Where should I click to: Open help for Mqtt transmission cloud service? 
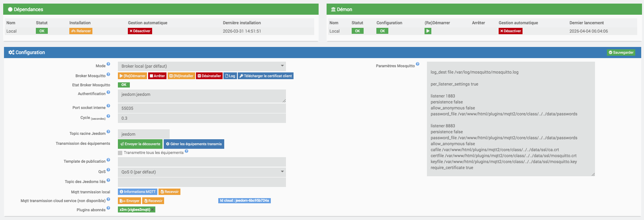(x=108, y=199)
